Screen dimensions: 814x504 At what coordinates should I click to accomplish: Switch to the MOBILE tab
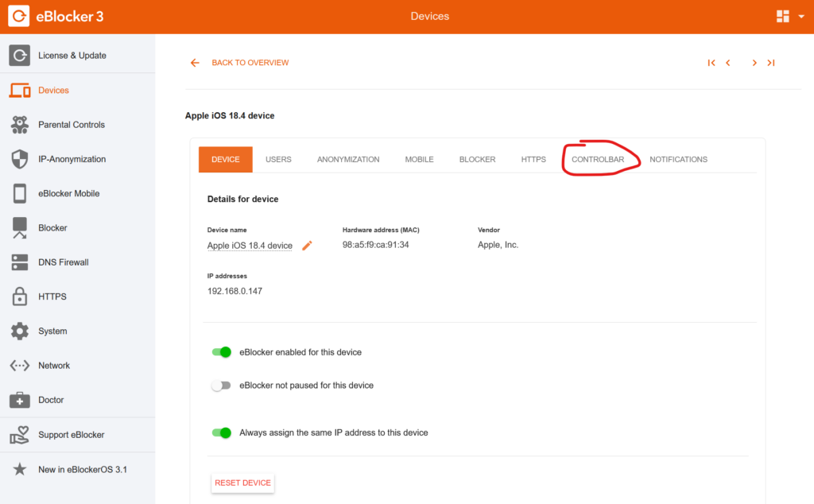click(419, 159)
